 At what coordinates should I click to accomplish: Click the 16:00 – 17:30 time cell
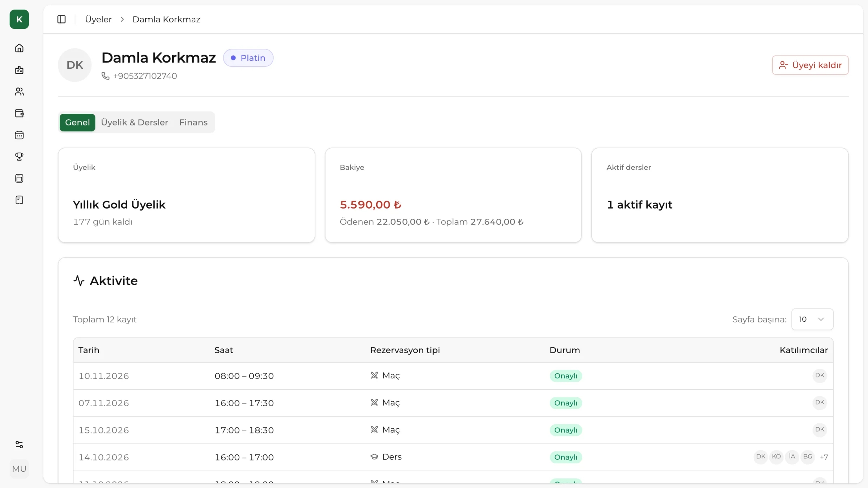[244, 403]
